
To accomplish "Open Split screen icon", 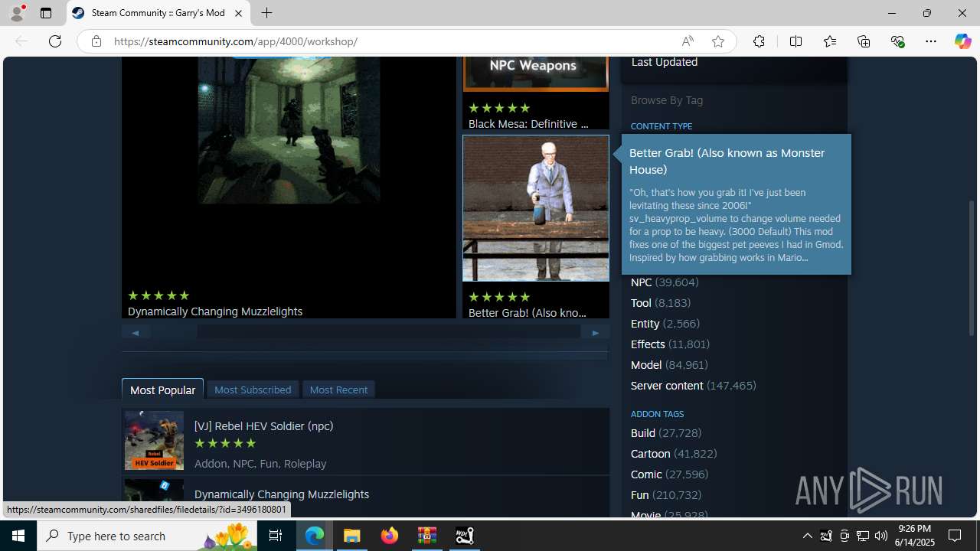I will 795,41.
